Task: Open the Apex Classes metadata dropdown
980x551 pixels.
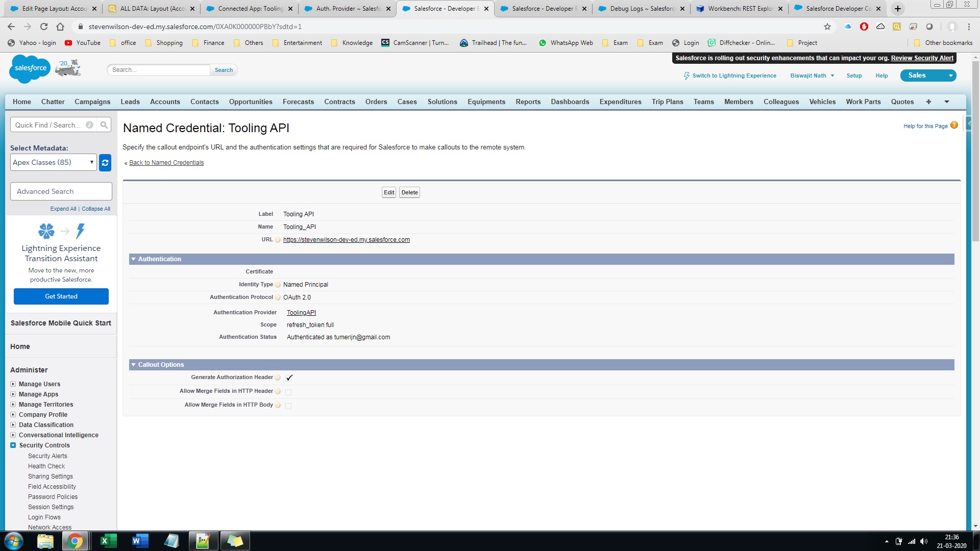Action: click(53, 163)
